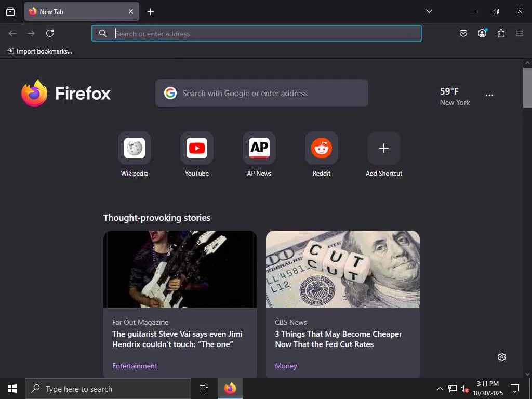Open the Fed Cut Rates story image
532x399 pixels.
pyautogui.click(x=343, y=269)
